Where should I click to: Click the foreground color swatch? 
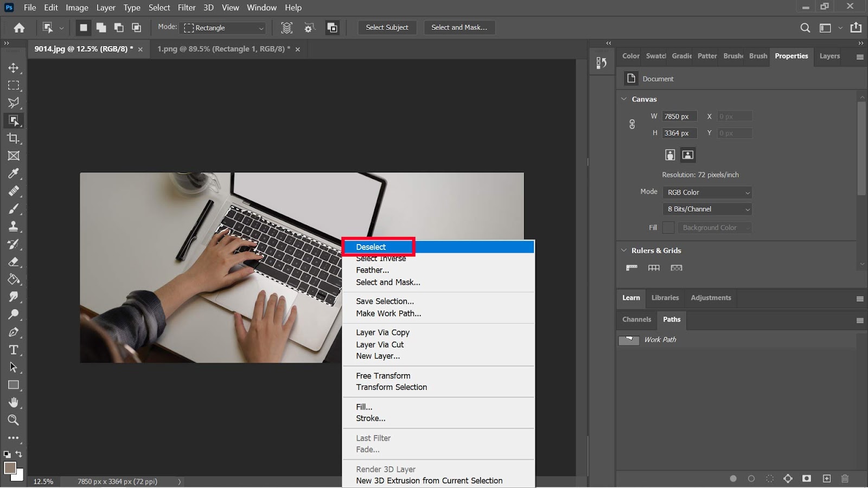(10, 468)
